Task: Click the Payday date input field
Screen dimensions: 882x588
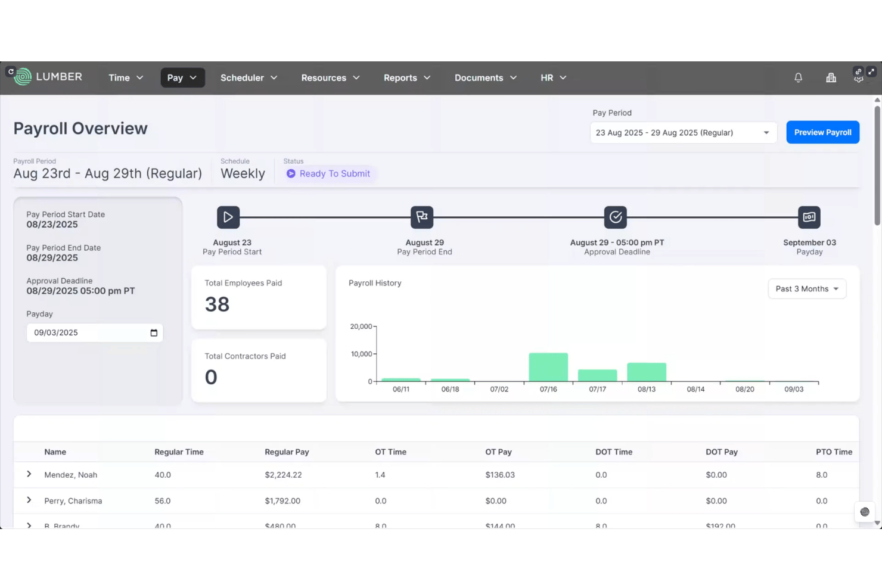Action: tap(95, 333)
